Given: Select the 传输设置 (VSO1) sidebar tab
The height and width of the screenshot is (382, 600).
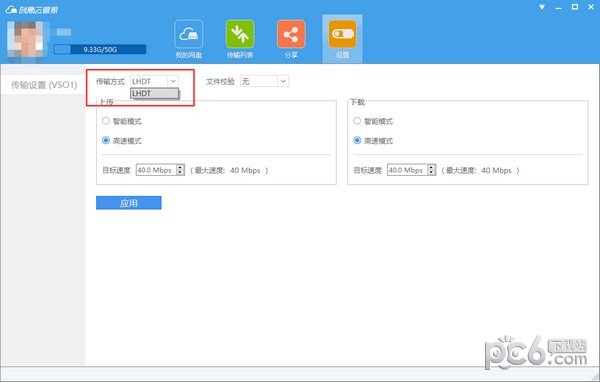Looking at the screenshot, I should tap(44, 85).
